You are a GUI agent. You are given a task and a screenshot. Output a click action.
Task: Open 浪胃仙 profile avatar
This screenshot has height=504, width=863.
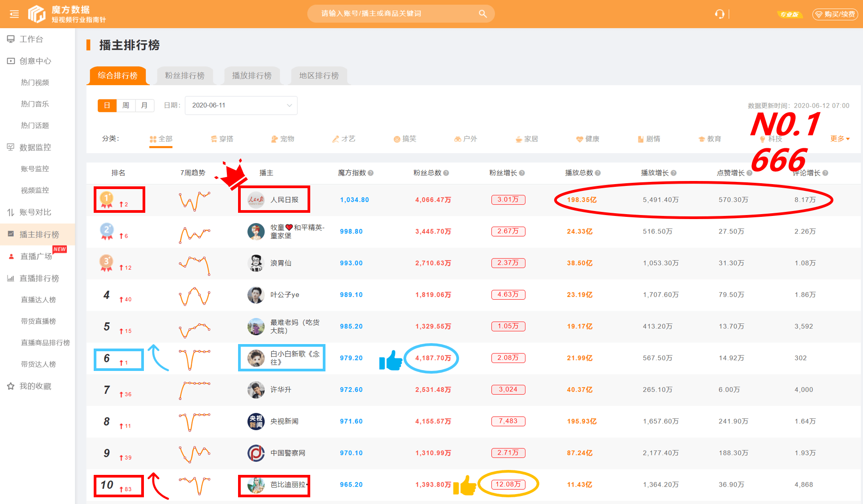pyautogui.click(x=256, y=263)
